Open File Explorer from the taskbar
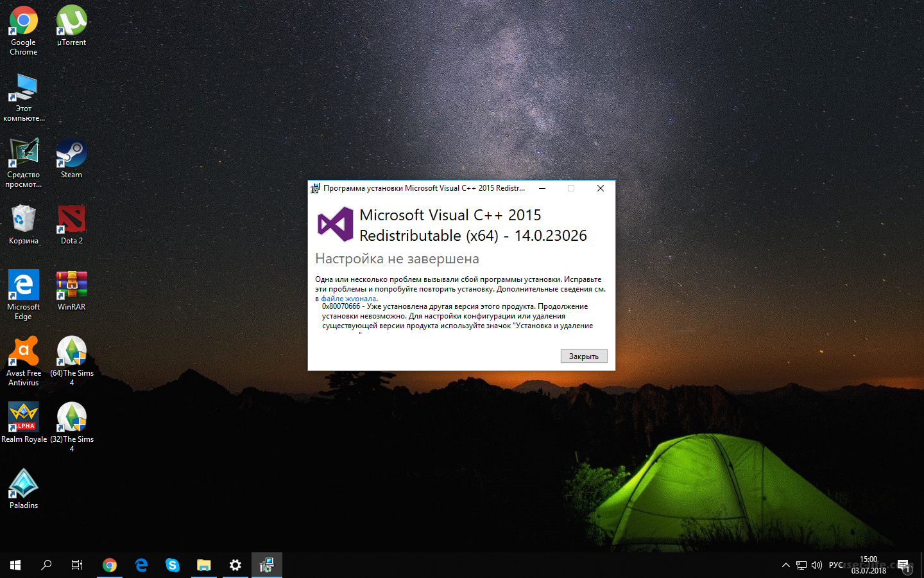This screenshot has width=924, height=578. pyautogui.click(x=204, y=565)
